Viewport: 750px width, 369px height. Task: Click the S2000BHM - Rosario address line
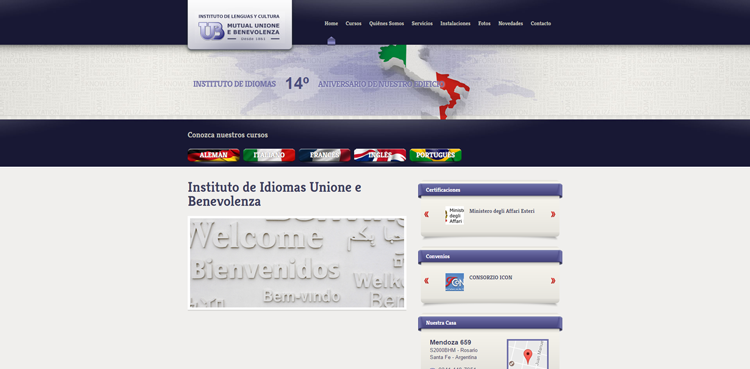click(x=453, y=350)
